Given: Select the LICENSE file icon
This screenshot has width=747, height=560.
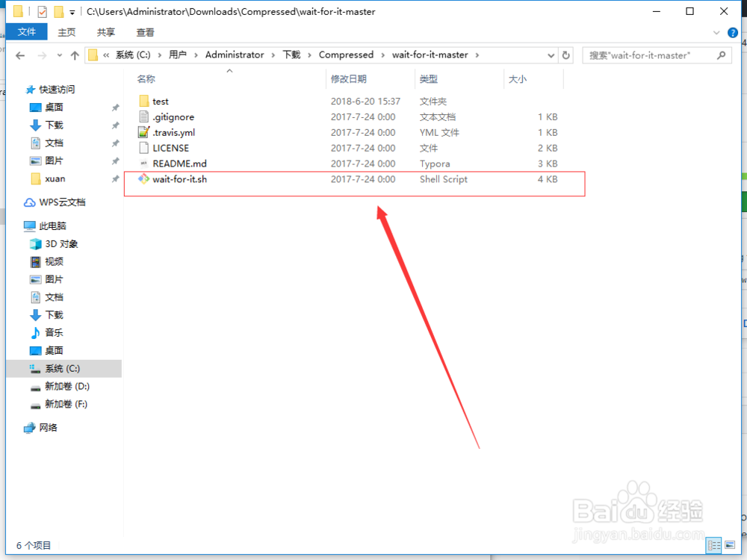Looking at the screenshot, I should click(x=144, y=148).
